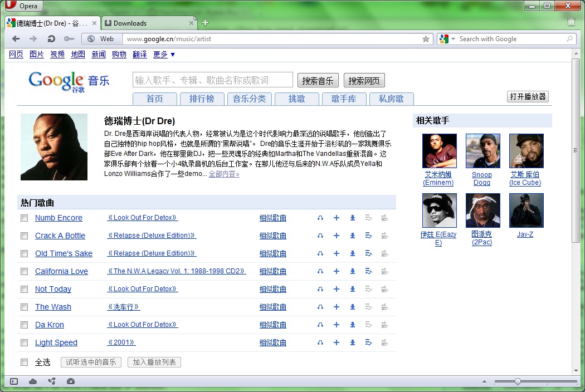
Task: Open the closed tabs trash icon
Action: pyautogui.click(x=571, y=22)
